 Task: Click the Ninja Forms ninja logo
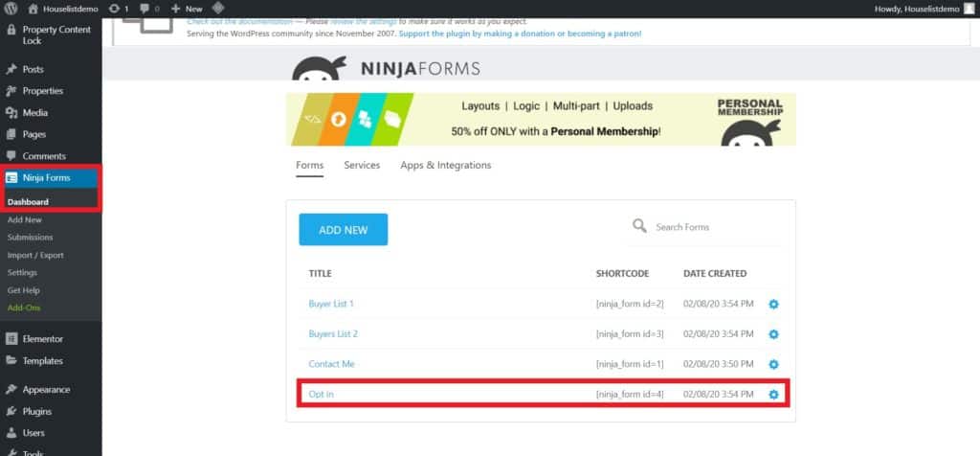320,68
